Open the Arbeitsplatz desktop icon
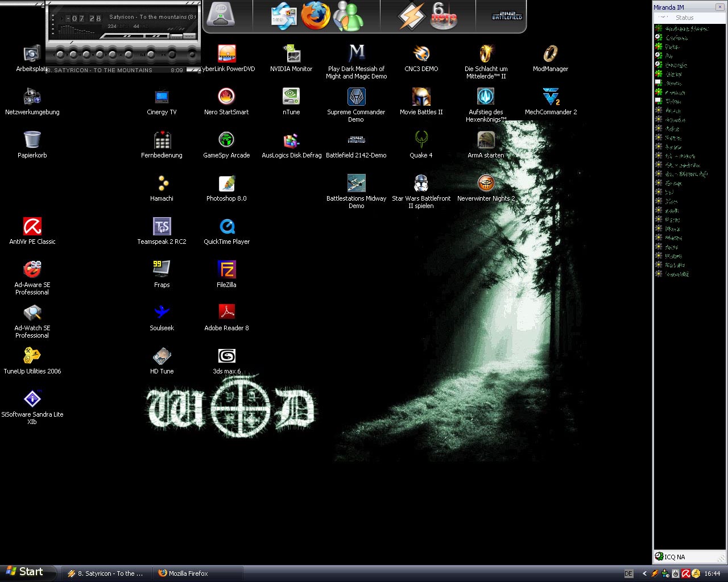This screenshot has height=582, width=728. tap(32, 59)
